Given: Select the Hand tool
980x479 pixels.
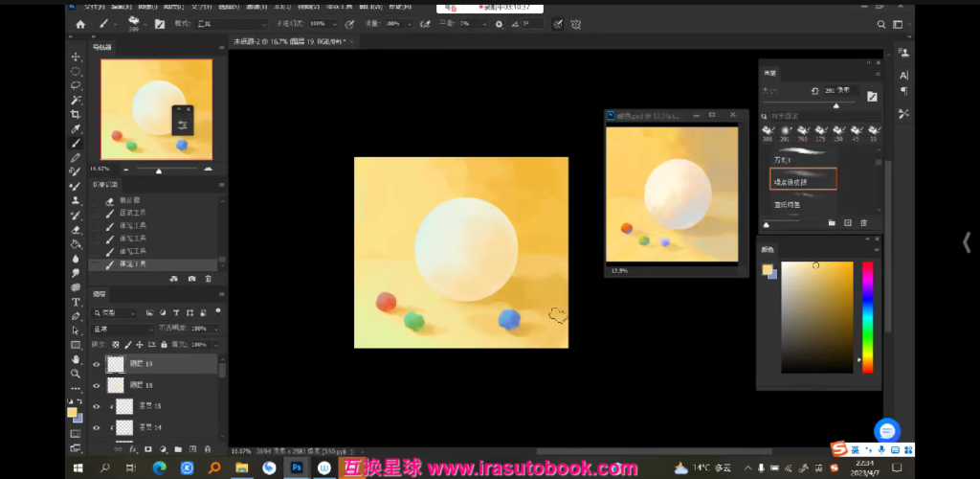Looking at the screenshot, I should [76, 359].
